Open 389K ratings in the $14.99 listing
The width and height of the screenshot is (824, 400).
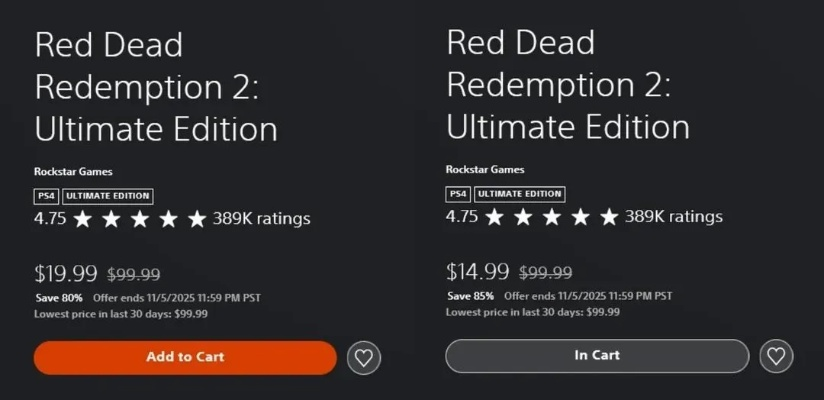tap(674, 217)
